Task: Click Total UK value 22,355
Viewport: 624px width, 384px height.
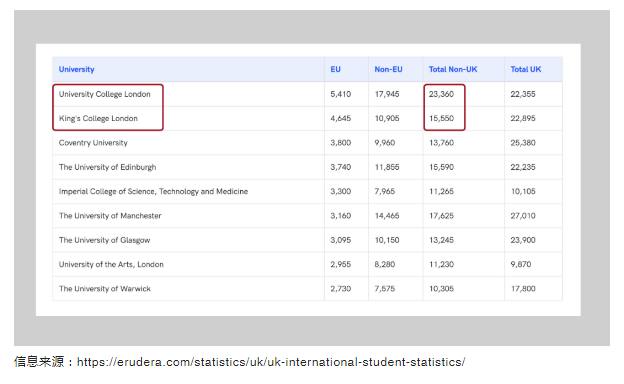Action: pos(523,94)
